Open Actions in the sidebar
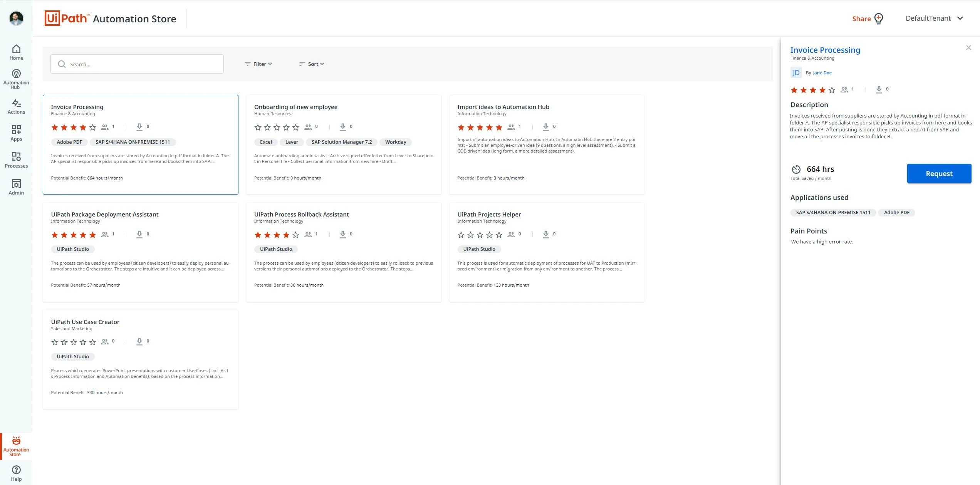The image size is (980, 485). click(16, 106)
